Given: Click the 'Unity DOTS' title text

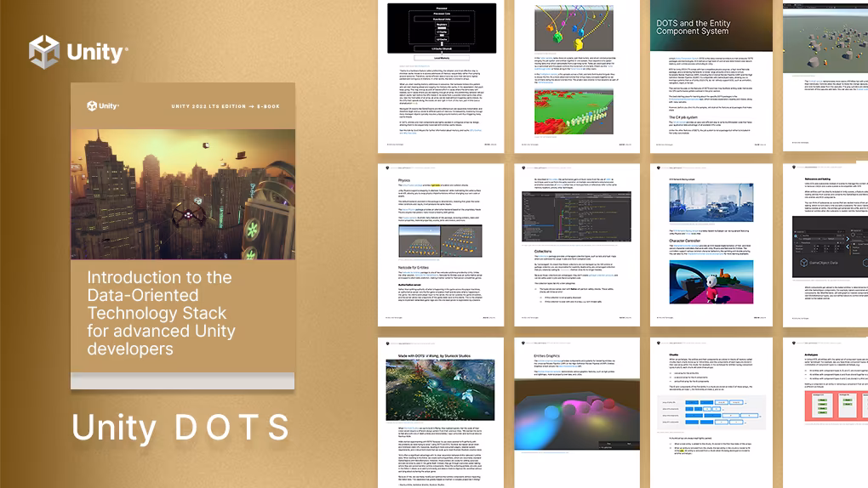Looking at the screenshot, I should point(180,428).
